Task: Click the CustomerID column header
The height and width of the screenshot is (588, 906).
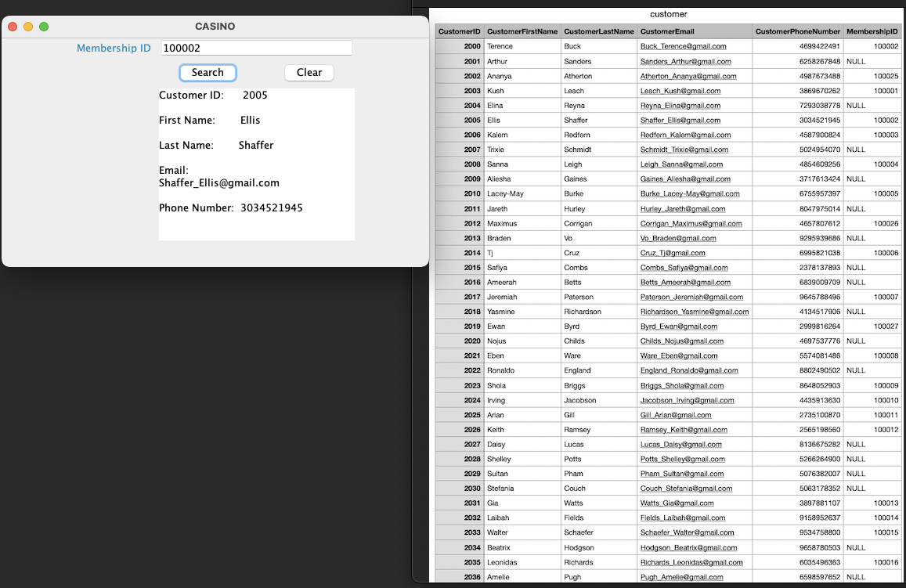Action: point(460,31)
